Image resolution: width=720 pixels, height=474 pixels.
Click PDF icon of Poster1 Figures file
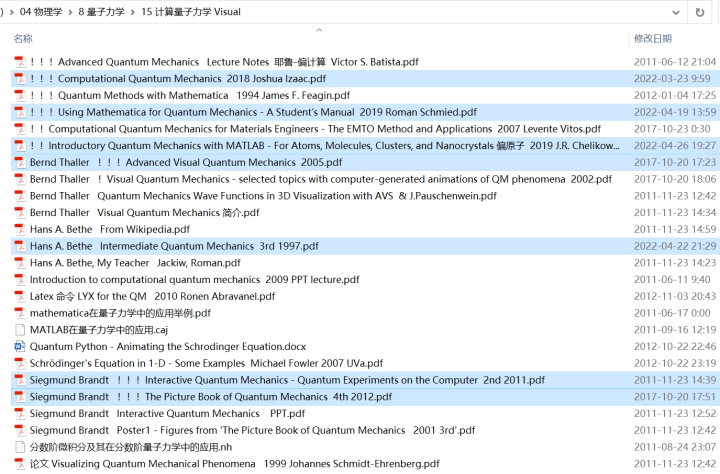point(20,430)
